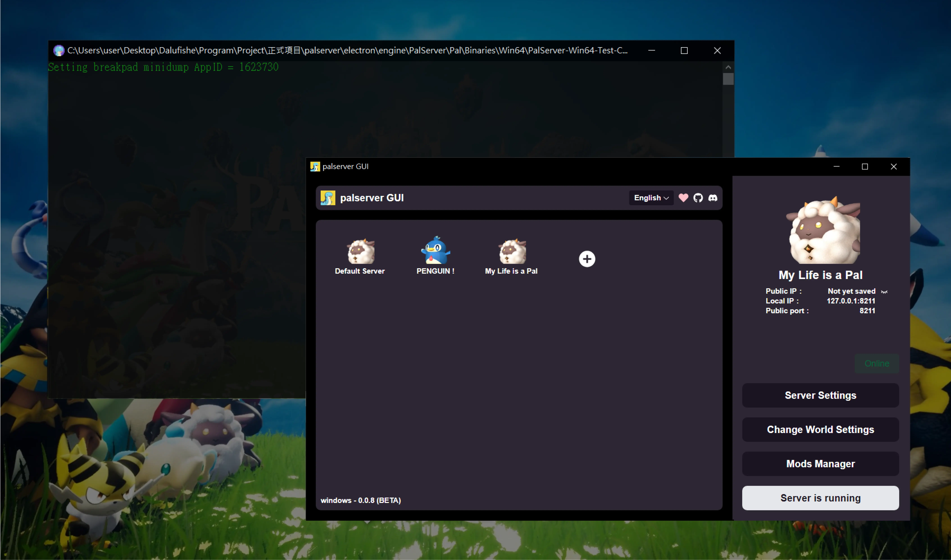Maximize the PalServer console window
This screenshot has height=560, width=951.
[x=684, y=51]
